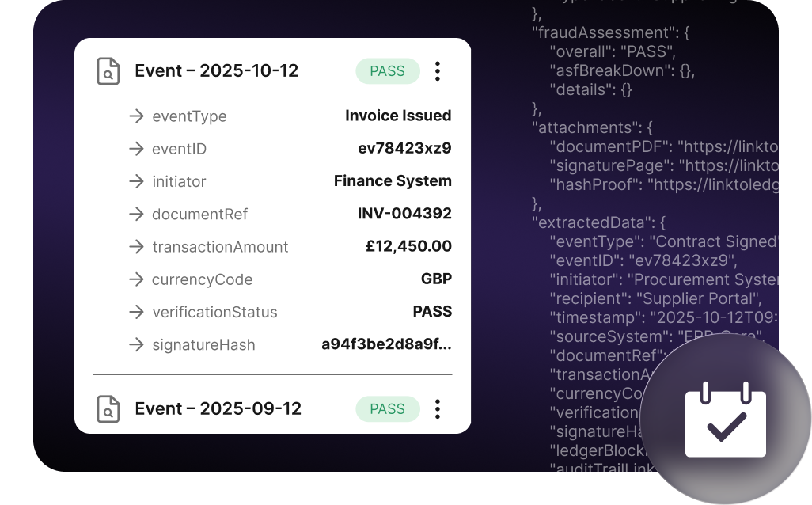Click document search icon beside Event 2025-09-12
The height and width of the screenshot is (505, 812).
coord(108,408)
